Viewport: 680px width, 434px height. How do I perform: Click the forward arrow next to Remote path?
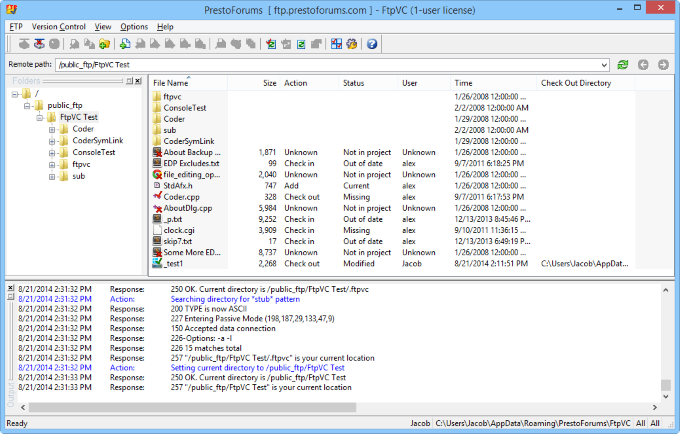[x=663, y=65]
